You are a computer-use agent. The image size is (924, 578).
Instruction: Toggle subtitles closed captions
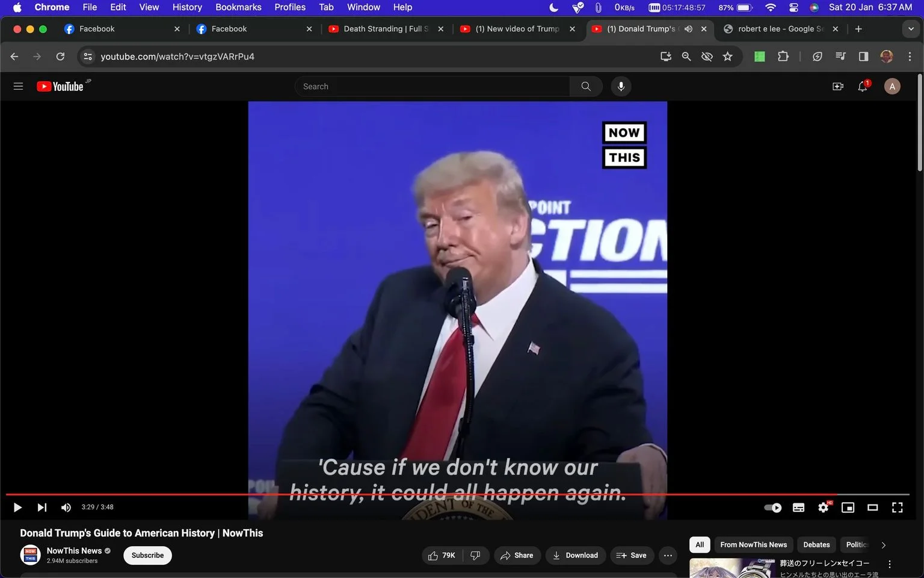coord(798,508)
